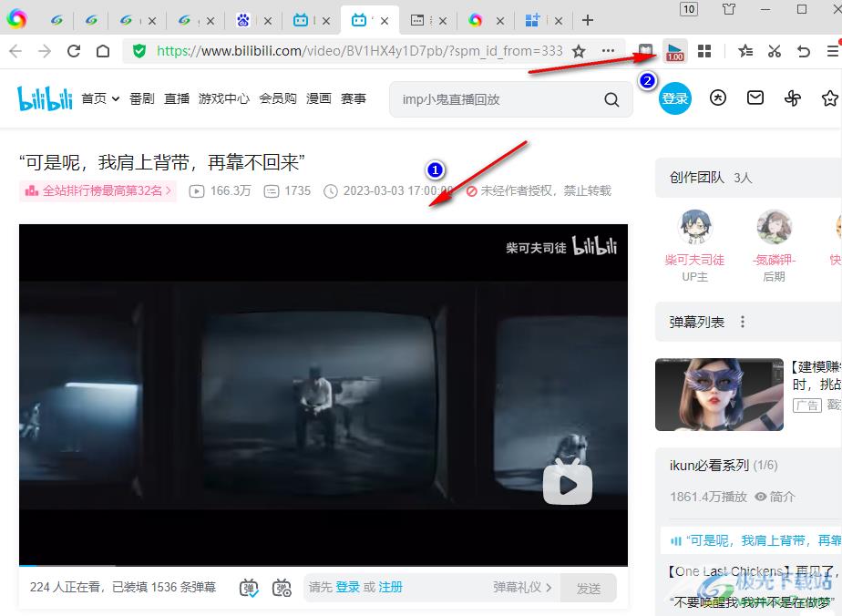Click the search magnifier icon
Viewport: 842px width, 616px height.
[611, 99]
